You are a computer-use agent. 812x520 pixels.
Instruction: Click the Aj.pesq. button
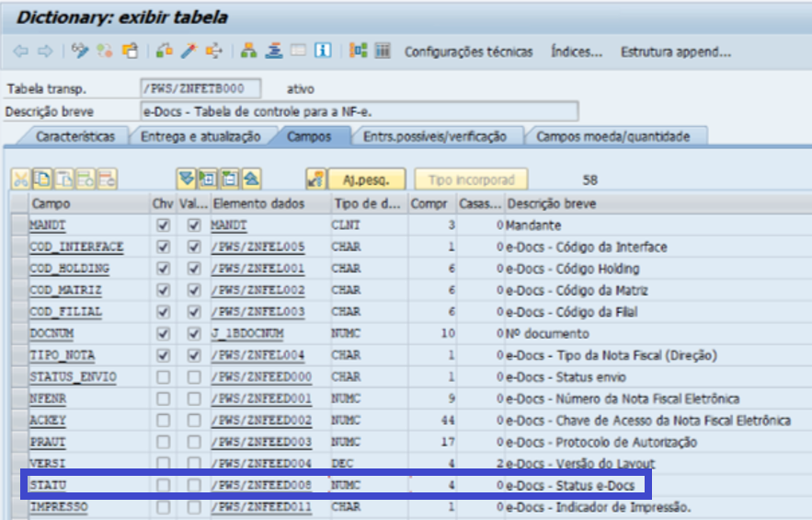[x=368, y=179]
